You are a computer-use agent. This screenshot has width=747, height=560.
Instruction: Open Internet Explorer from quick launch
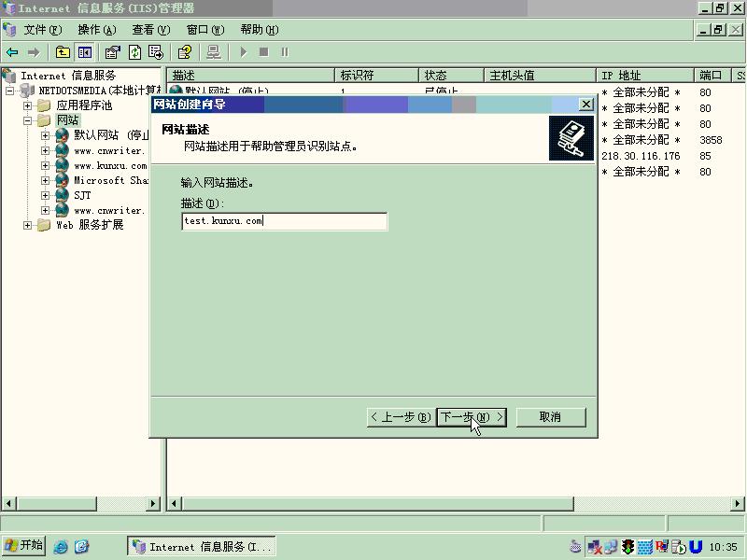[61, 547]
